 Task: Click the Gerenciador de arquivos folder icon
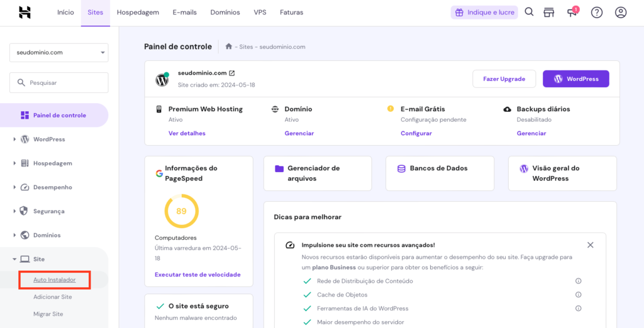(x=279, y=169)
